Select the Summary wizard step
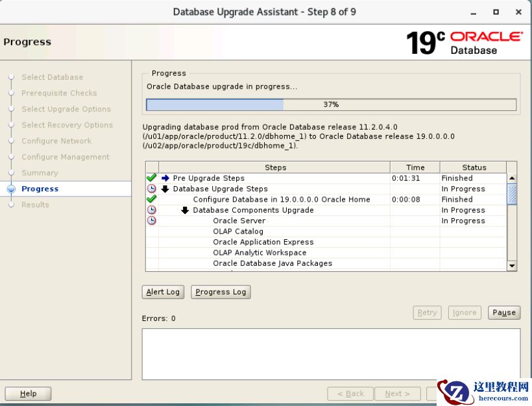The height and width of the screenshot is (406, 532). coord(40,173)
